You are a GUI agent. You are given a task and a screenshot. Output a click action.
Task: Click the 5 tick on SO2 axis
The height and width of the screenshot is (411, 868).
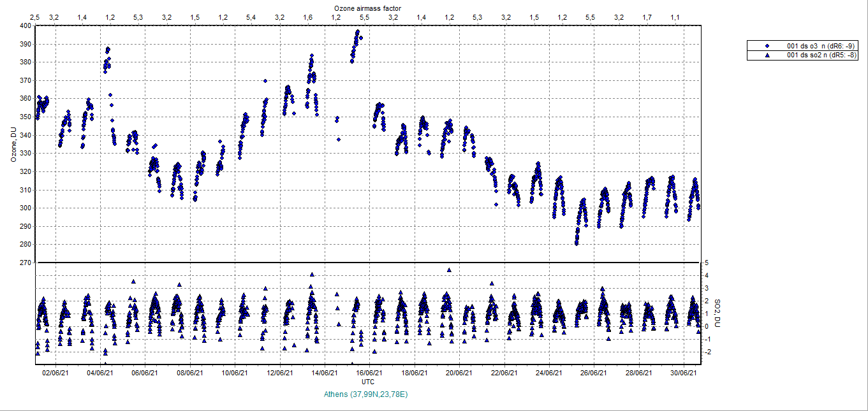(x=707, y=263)
